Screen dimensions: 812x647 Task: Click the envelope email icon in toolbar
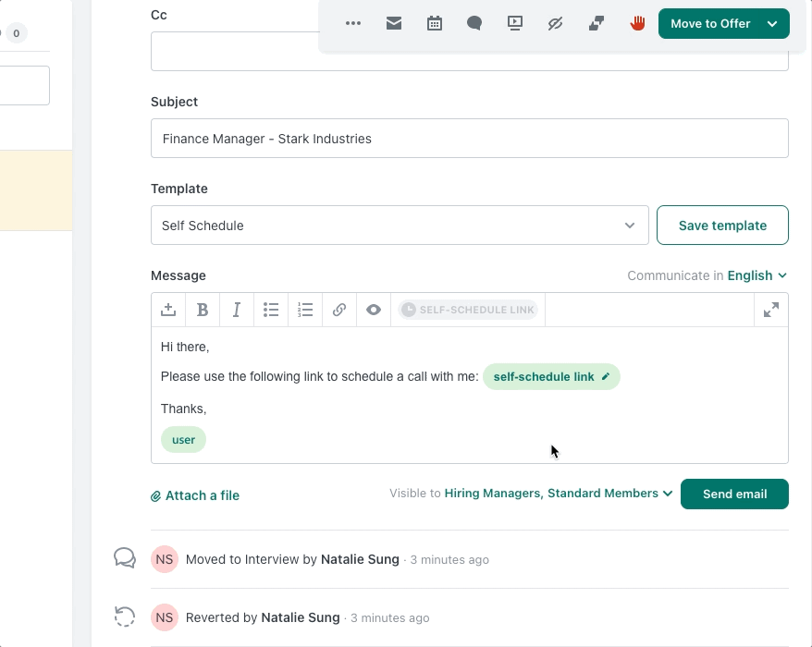(394, 23)
